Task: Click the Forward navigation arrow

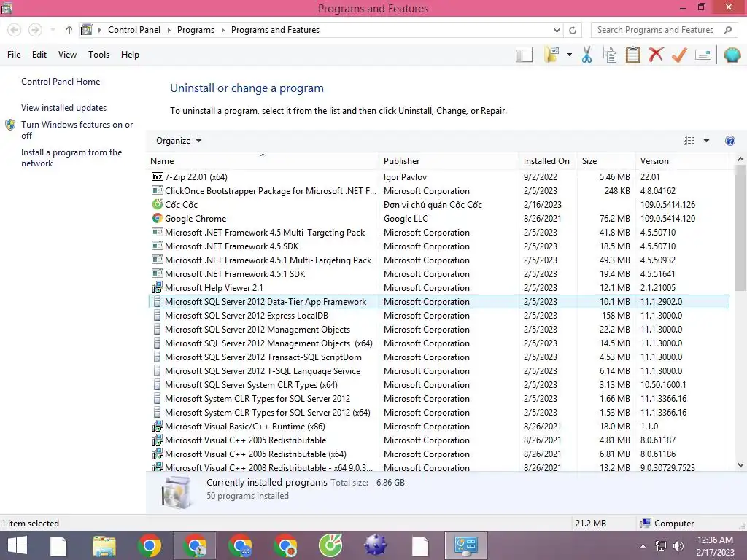Action: coord(35,30)
